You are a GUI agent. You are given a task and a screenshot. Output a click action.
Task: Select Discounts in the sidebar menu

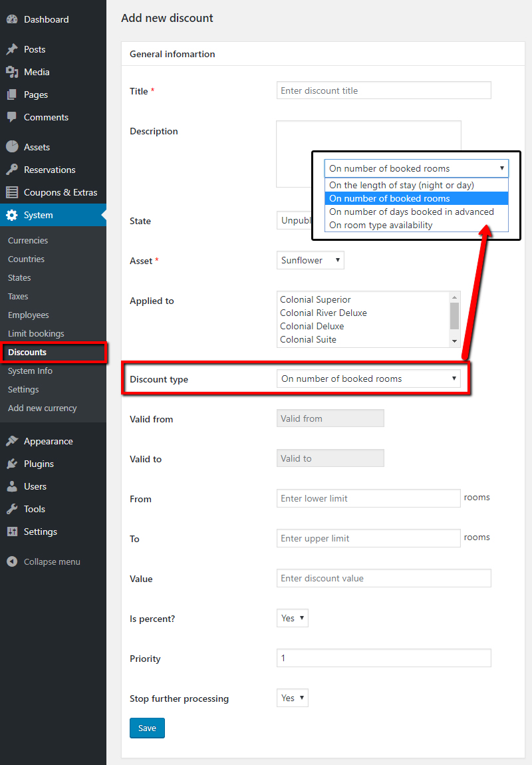coord(28,352)
